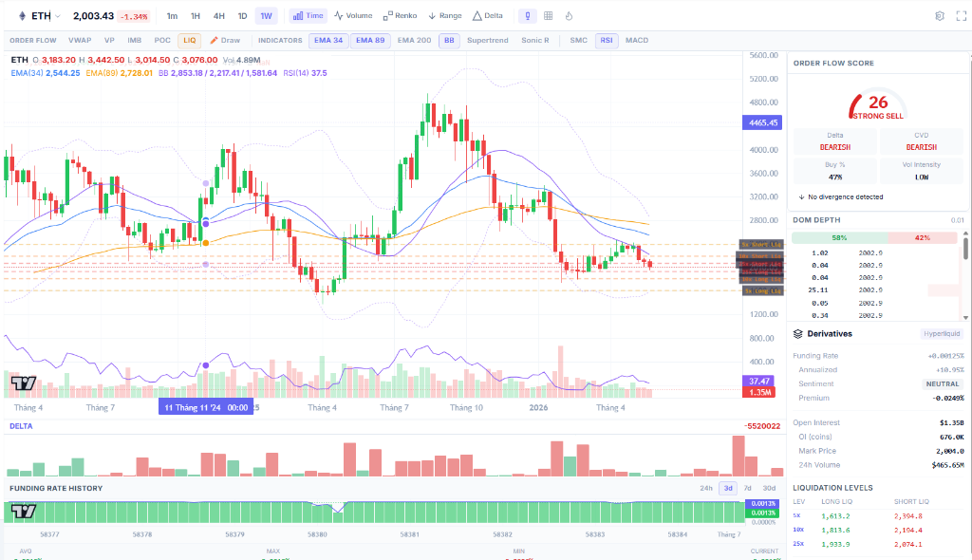Image resolution: width=972 pixels, height=560 pixels.
Task: Click TradingView logo in funding rate panel
Action: coord(24,512)
